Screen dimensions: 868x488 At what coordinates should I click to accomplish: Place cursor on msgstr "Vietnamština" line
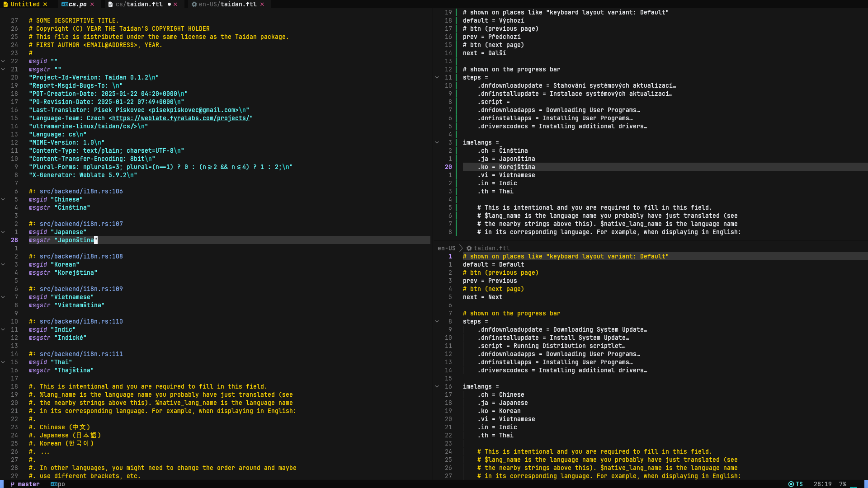click(67, 305)
